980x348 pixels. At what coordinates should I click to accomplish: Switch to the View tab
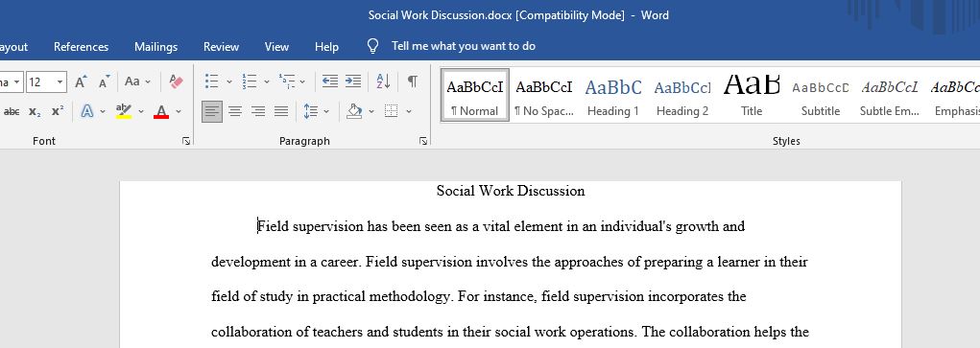click(x=276, y=47)
